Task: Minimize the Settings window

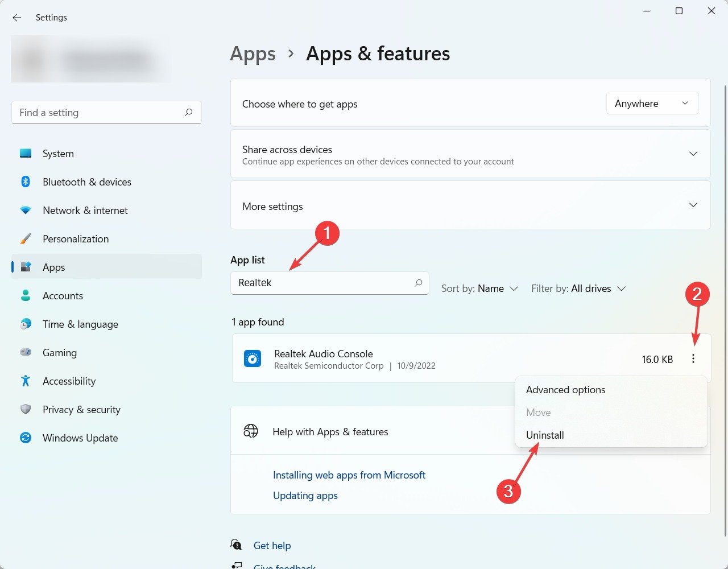Action: pyautogui.click(x=647, y=11)
